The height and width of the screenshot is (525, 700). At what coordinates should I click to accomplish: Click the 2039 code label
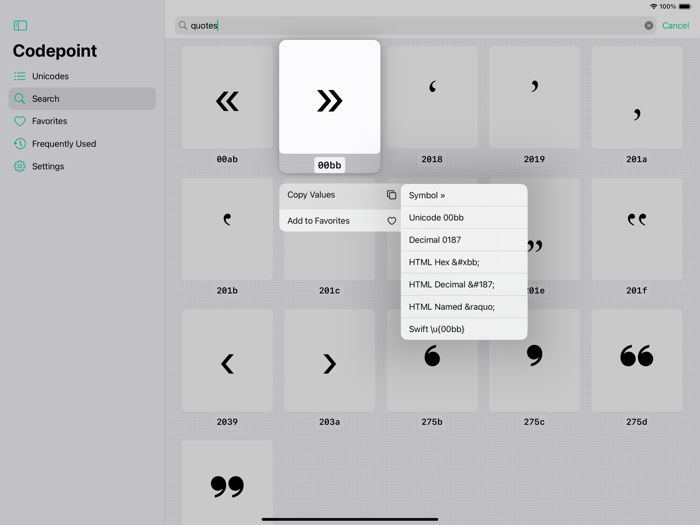[x=227, y=422]
